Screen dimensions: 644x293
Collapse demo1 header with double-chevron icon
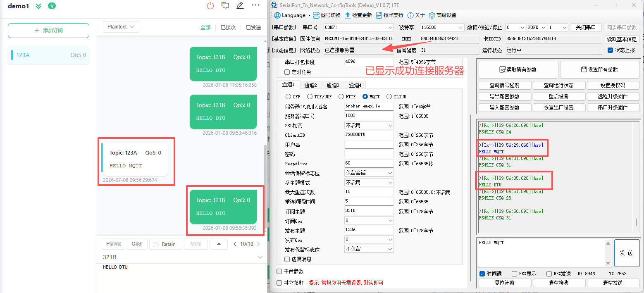pos(38,6)
